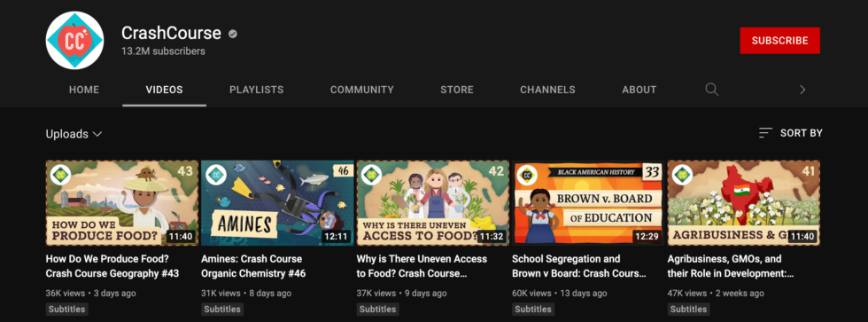Viewport: 868px width, 322px height.
Task: Click the 31K views, 8 days ago text
Action: tap(246, 294)
